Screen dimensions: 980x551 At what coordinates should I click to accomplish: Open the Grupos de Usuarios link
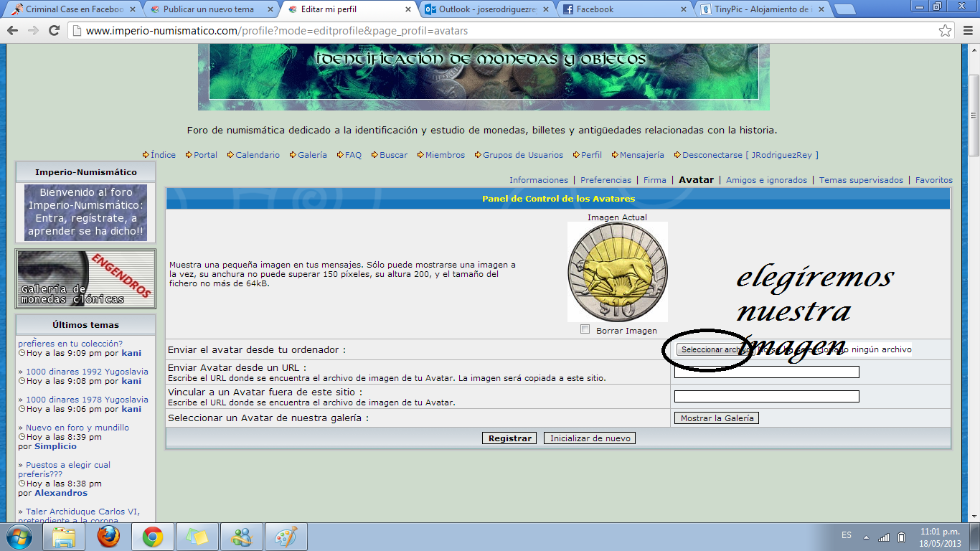pyautogui.click(x=523, y=155)
